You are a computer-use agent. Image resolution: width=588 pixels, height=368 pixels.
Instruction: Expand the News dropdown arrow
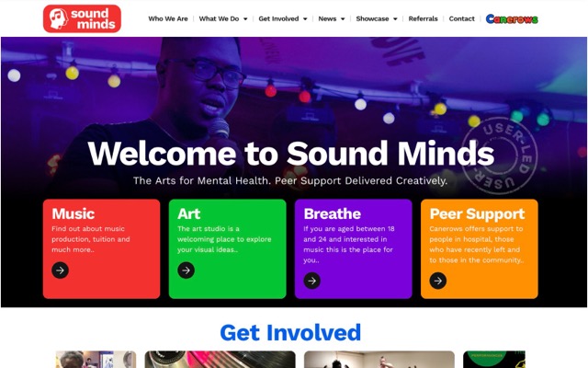point(343,18)
